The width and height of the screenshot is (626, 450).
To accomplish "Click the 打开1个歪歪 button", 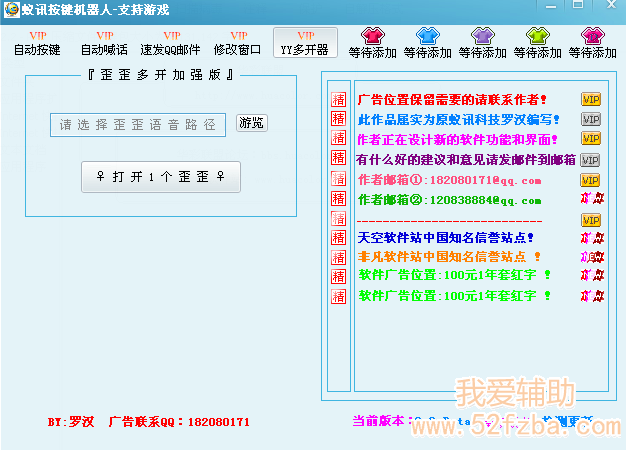I will pyautogui.click(x=161, y=177).
